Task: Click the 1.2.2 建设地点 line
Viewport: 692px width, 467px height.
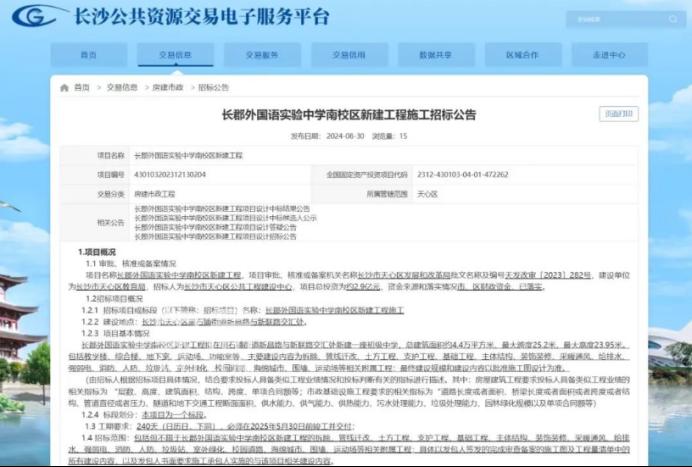Action: [194, 322]
